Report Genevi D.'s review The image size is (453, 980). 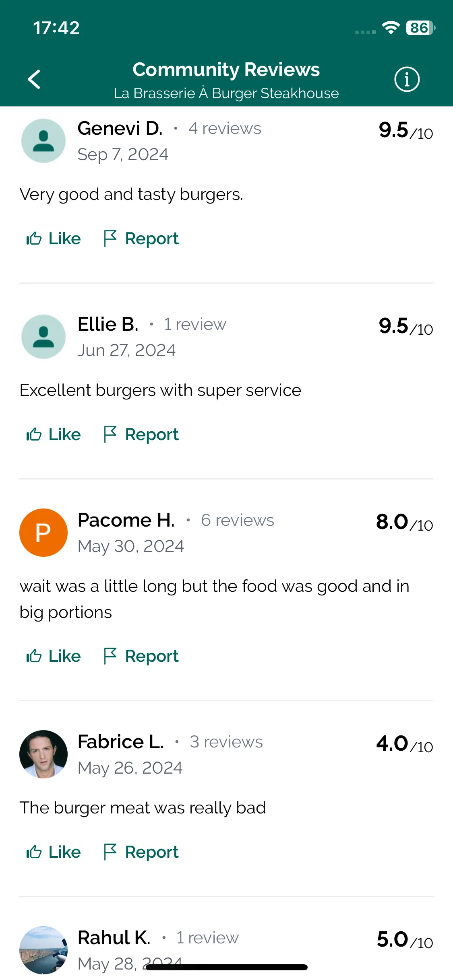(x=141, y=239)
